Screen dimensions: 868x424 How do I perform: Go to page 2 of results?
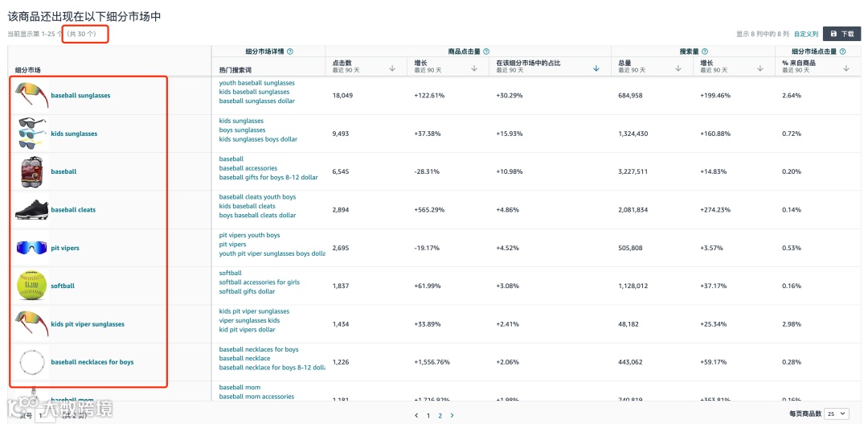click(440, 415)
